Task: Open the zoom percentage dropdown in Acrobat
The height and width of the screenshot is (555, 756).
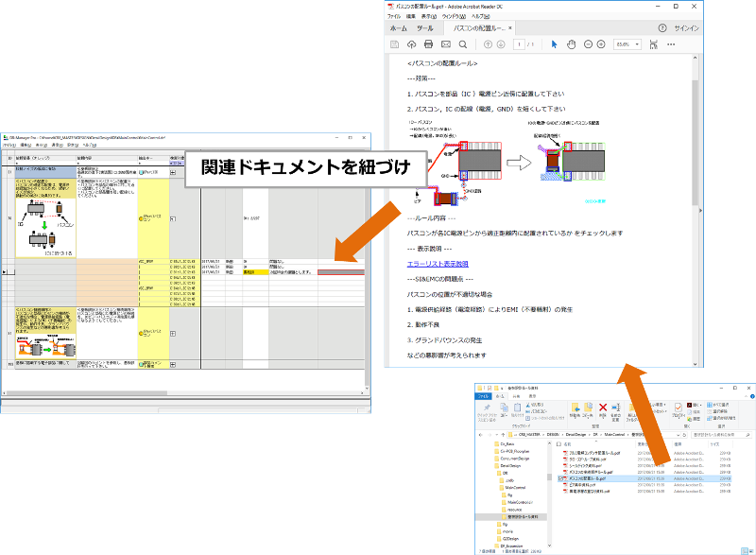Action: coord(636,44)
